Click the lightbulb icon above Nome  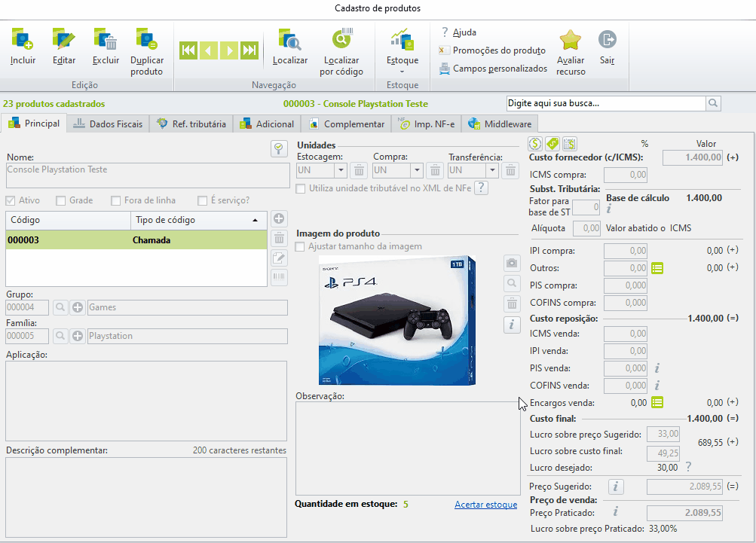[279, 148]
